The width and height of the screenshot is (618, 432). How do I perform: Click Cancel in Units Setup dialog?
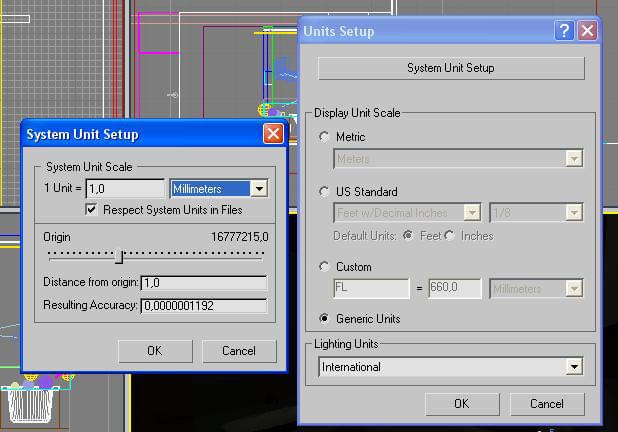click(547, 404)
